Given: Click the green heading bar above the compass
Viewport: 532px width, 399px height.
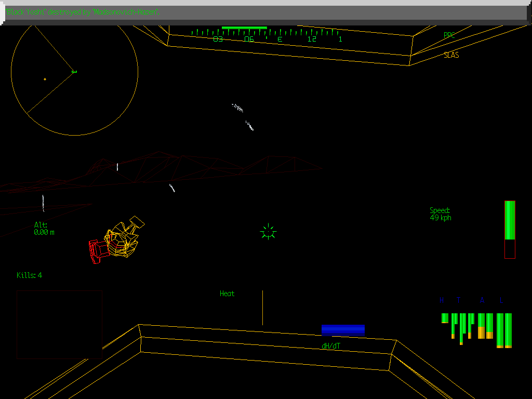Looking at the screenshot, I should [244, 28].
